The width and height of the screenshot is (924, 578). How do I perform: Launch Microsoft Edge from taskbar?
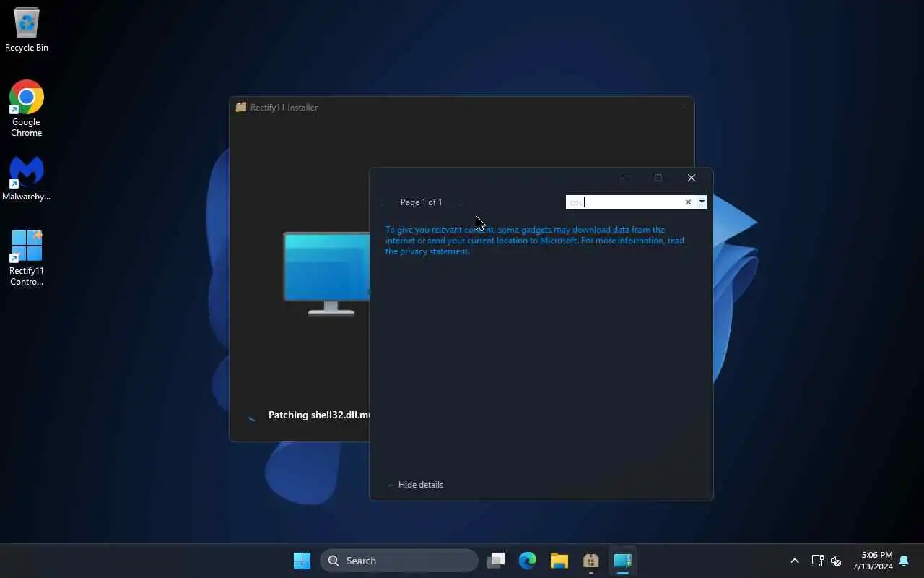528,561
